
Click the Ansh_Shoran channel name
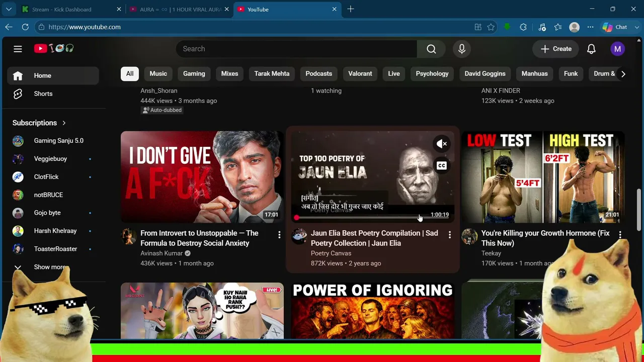pyautogui.click(x=158, y=90)
